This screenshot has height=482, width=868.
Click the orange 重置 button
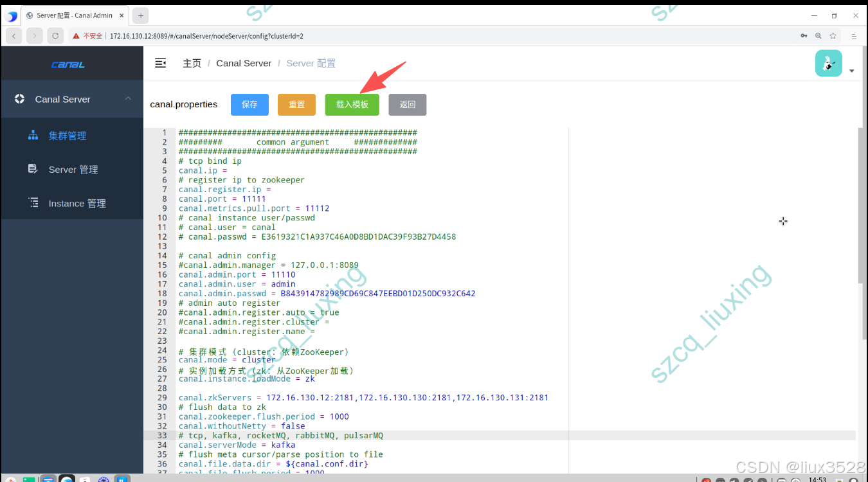(x=296, y=105)
